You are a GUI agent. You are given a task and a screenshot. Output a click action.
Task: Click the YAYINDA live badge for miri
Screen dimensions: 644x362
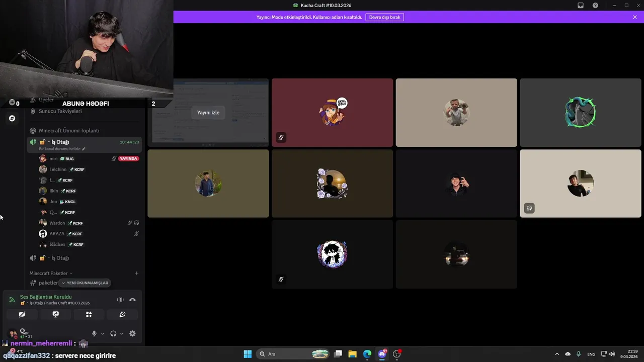coord(128,158)
